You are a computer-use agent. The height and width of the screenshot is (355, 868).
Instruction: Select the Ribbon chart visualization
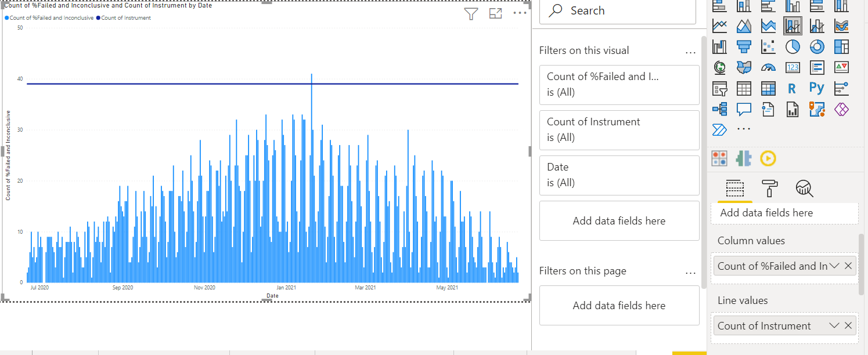tap(841, 26)
